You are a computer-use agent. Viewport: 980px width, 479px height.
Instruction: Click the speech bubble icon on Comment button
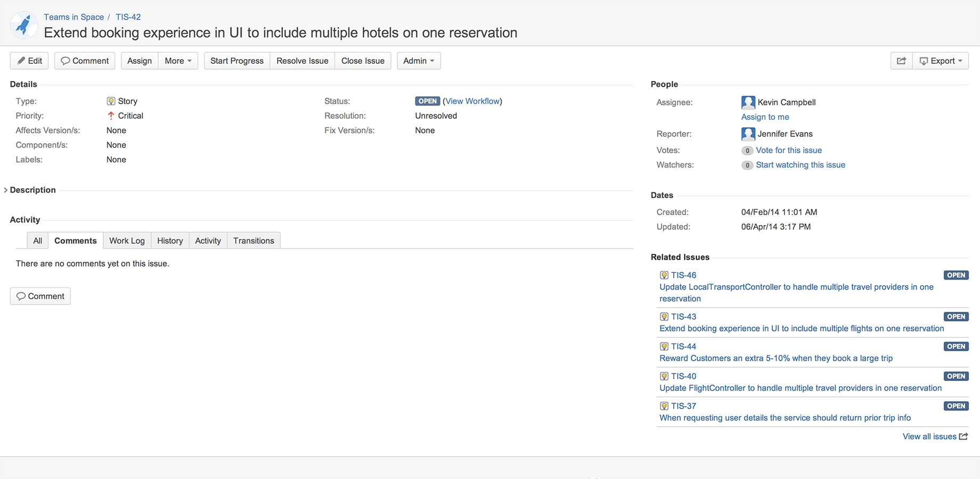pos(65,61)
